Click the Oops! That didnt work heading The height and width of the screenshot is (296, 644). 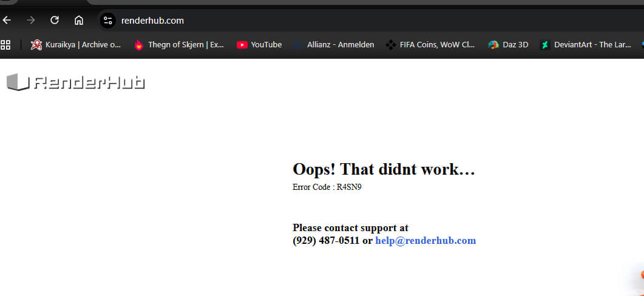tap(384, 169)
